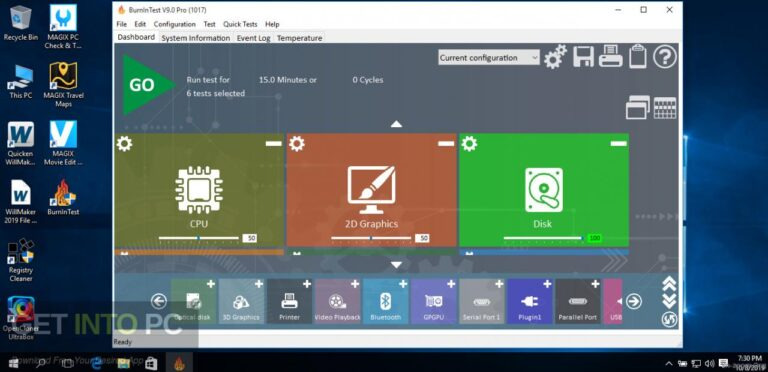Viewport: 768px width, 372px height.
Task: Open the CPU test settings gear
Action: pos(124,144)
